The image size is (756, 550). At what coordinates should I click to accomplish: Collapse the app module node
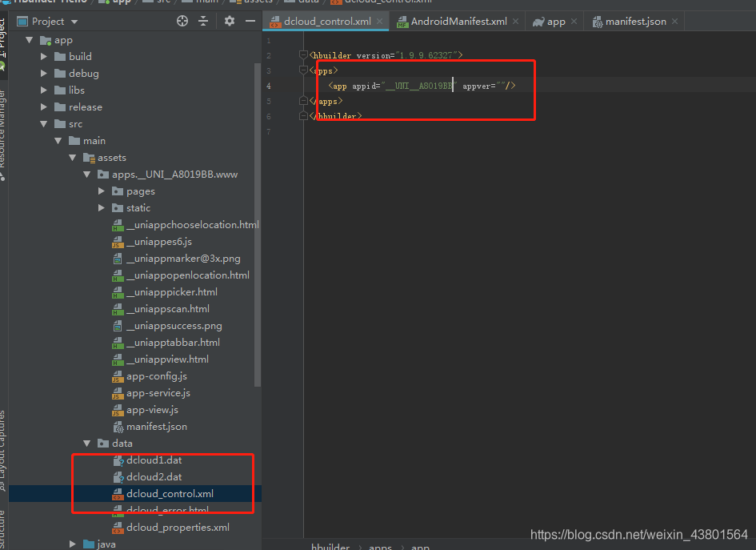tap(30, 40)
